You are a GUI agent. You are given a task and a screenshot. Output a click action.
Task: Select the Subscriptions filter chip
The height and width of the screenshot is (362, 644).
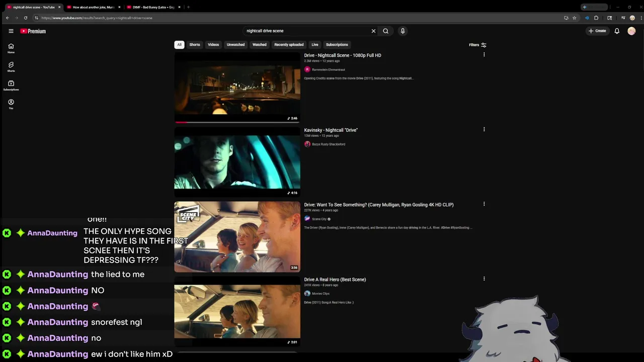[337, 45]
